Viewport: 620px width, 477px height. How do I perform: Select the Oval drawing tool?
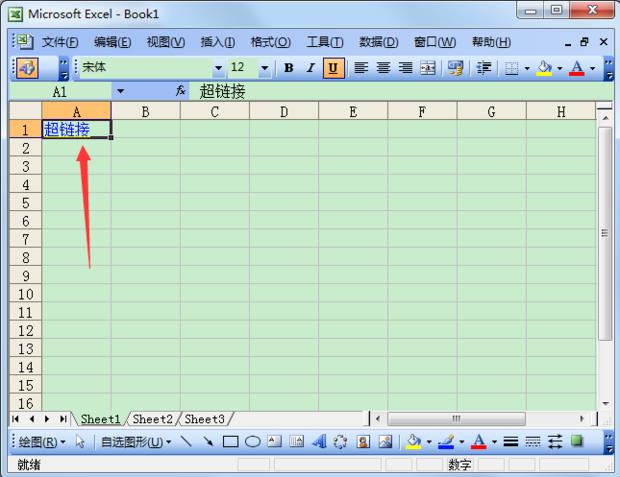253,441
